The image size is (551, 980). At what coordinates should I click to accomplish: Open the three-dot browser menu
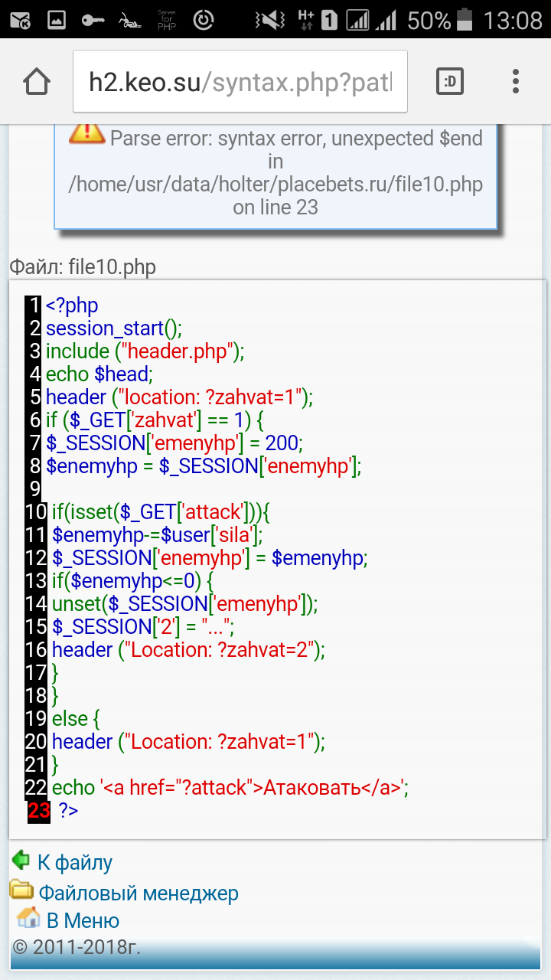pos(516,82)
